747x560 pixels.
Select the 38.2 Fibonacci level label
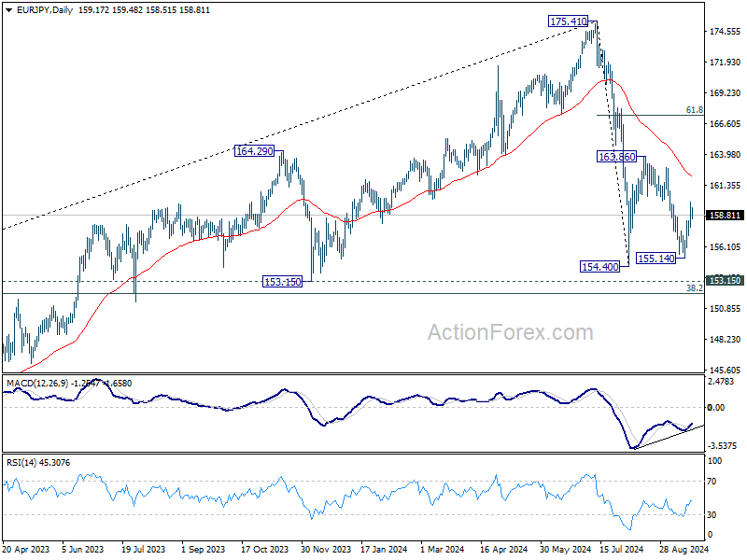(694, 287)
